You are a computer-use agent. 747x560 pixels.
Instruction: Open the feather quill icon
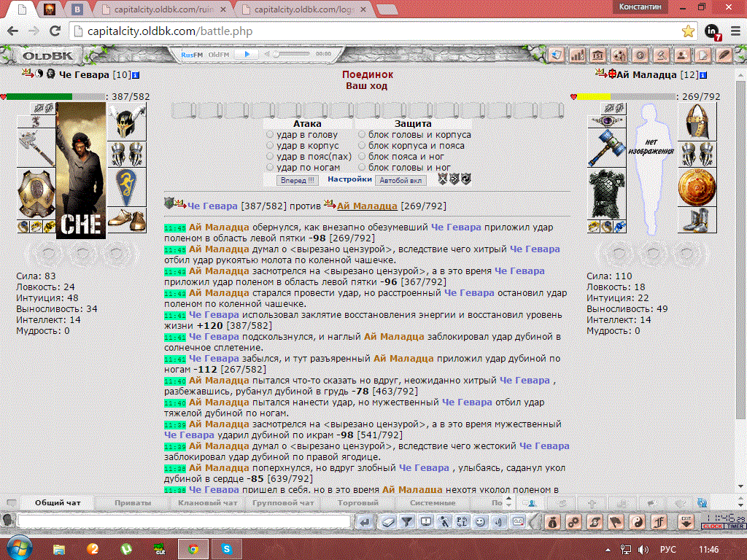(x=724, y=55)
